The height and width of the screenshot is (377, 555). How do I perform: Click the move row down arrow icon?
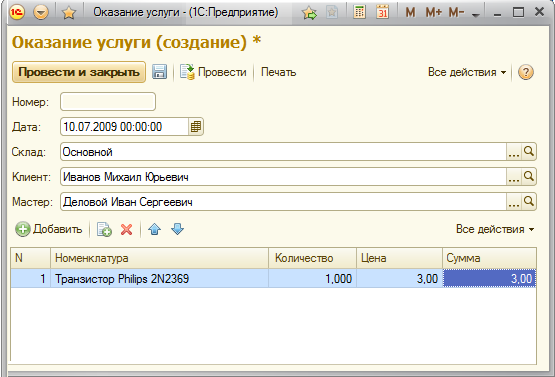tap(177, 229)
